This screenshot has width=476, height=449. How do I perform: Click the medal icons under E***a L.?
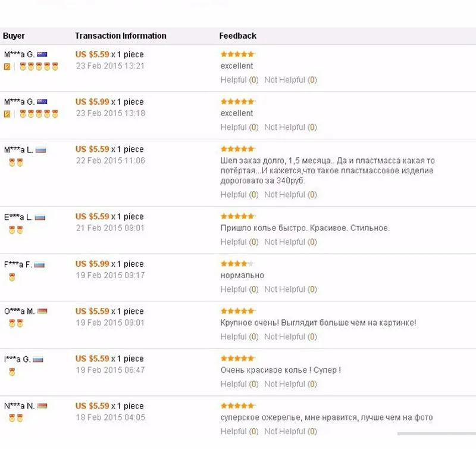point(16,230)
